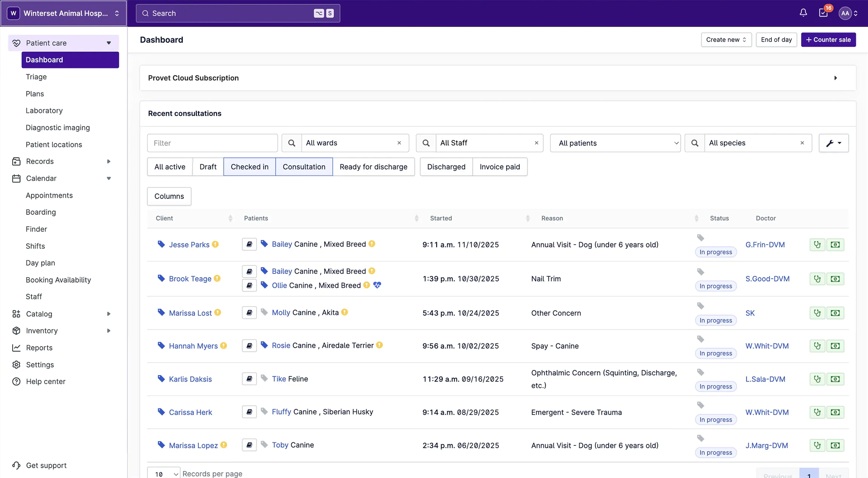Click invoice money icon in Brook Teage row
868x478 pixels.
pos(835,279)
